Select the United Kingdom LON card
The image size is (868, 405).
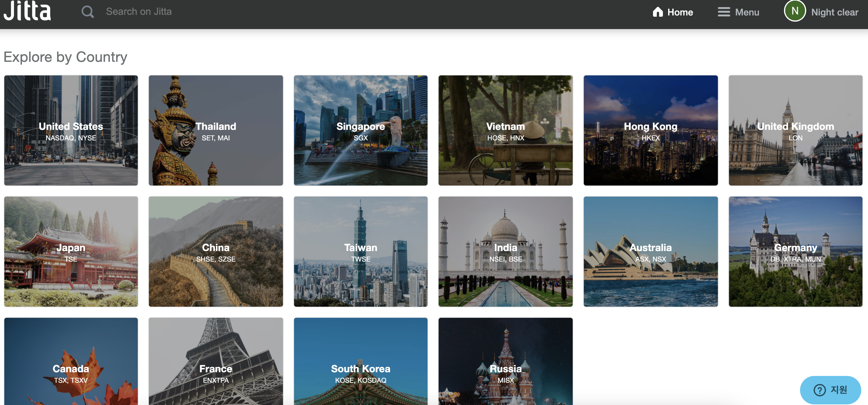[x=795, y=130]
